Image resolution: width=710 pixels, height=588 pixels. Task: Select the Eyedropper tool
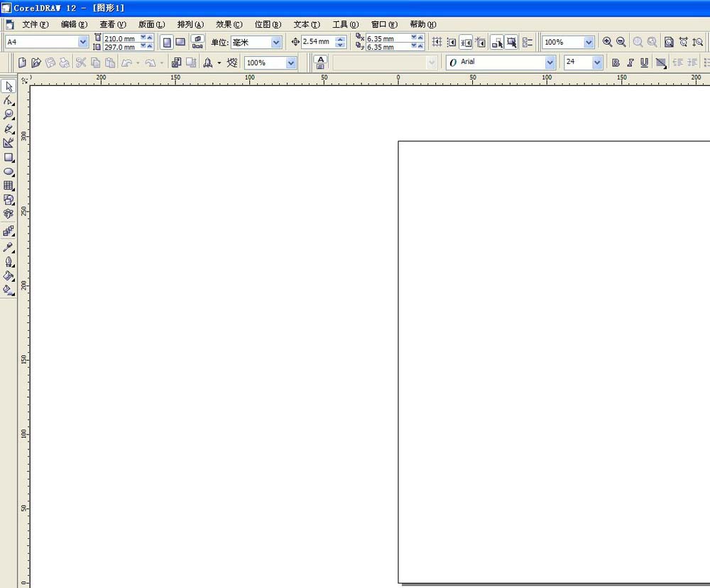(x=9, y=247)
